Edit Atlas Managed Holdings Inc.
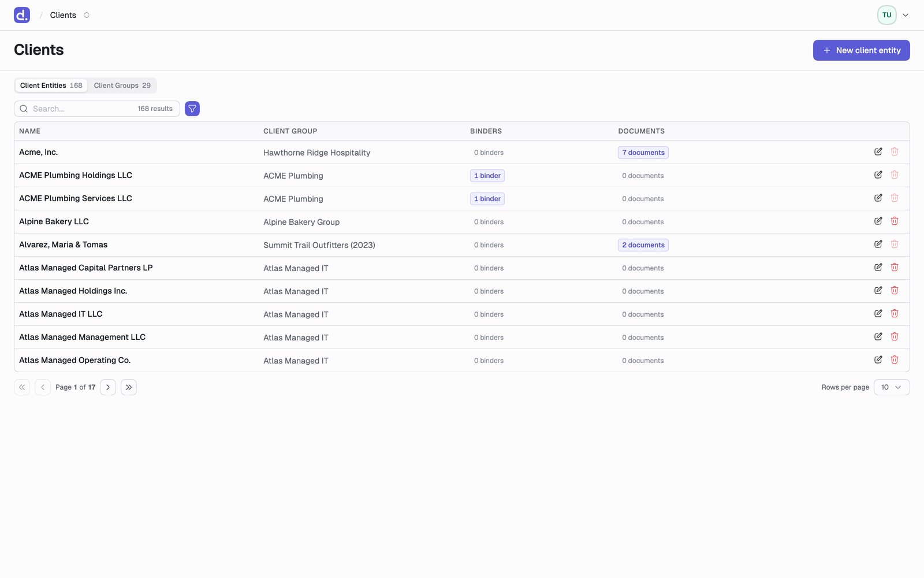 [x=878, y=290]
